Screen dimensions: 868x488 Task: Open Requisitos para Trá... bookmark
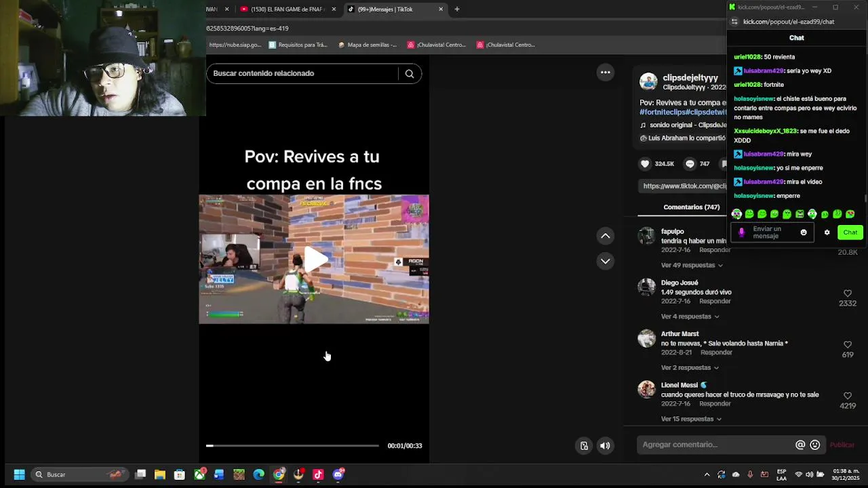[x=298, y=45]
